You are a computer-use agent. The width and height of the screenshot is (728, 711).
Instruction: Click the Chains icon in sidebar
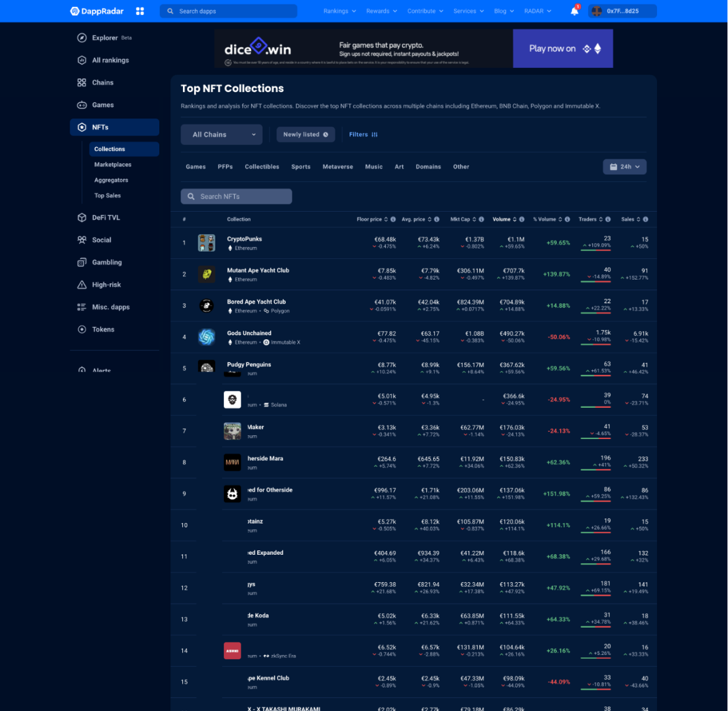pos(82,82)
